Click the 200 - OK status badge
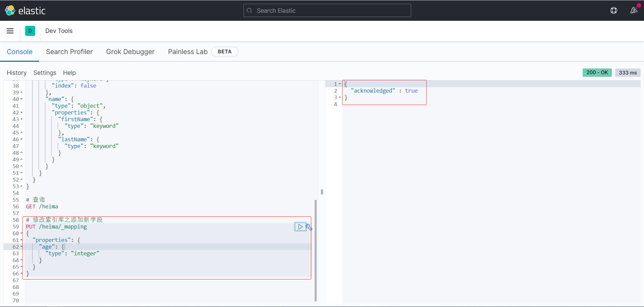The height and width of the screenshot is (307, 644). [x=597, y=72]
